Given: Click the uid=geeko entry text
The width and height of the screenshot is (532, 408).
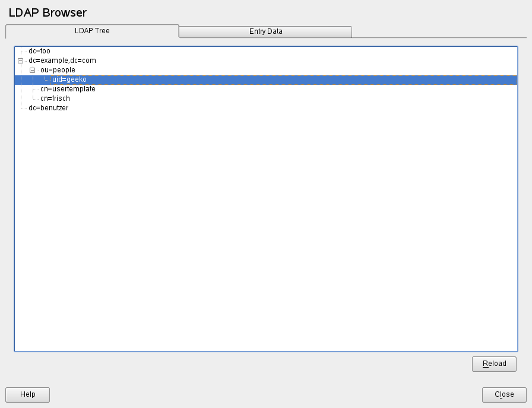Looking at the screenshot, I should pos(69,79).
